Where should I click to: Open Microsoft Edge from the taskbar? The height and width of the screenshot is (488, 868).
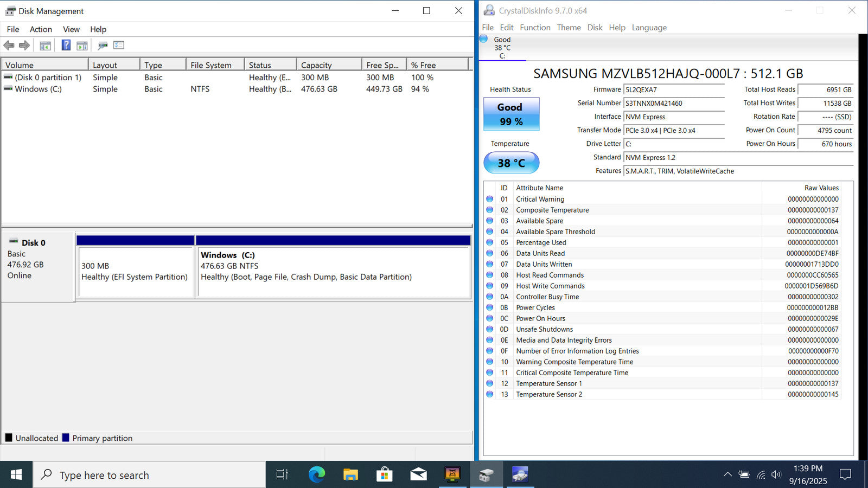[316, 475]
